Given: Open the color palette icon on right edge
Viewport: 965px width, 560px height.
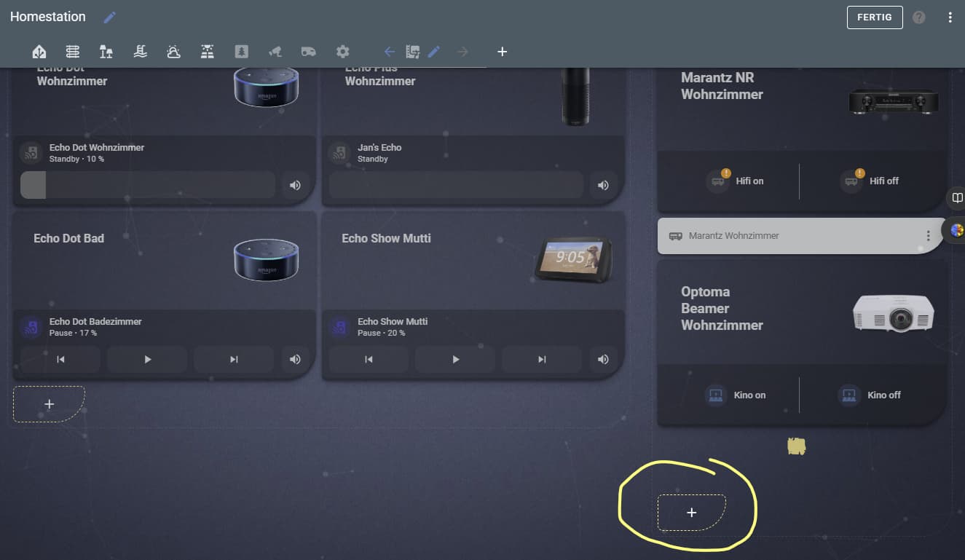Looking at the screenshot, I should [x=957, y=231].
